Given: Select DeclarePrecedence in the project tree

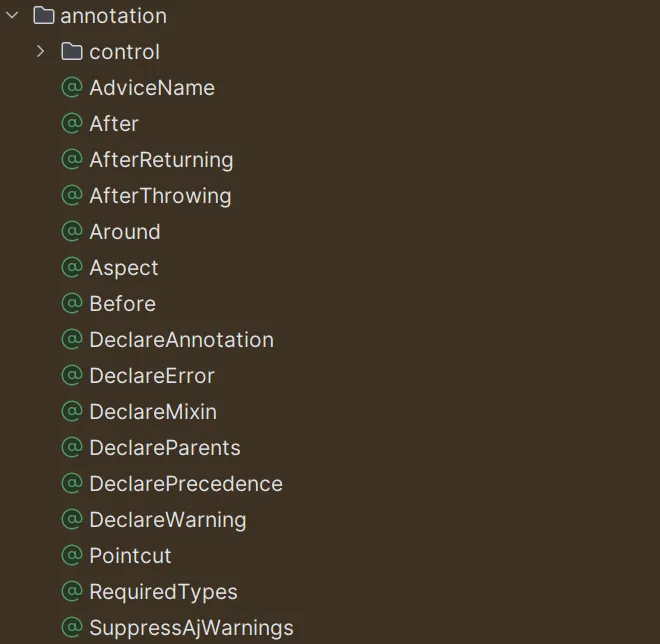Looking at the screenshot, I should [186, 484].
